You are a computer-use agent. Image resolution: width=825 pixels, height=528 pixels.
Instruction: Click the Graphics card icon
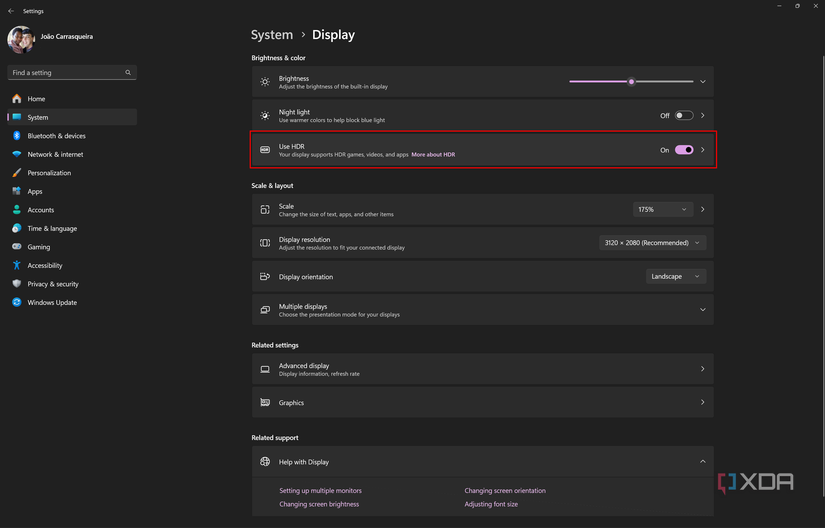click(265, 402)
